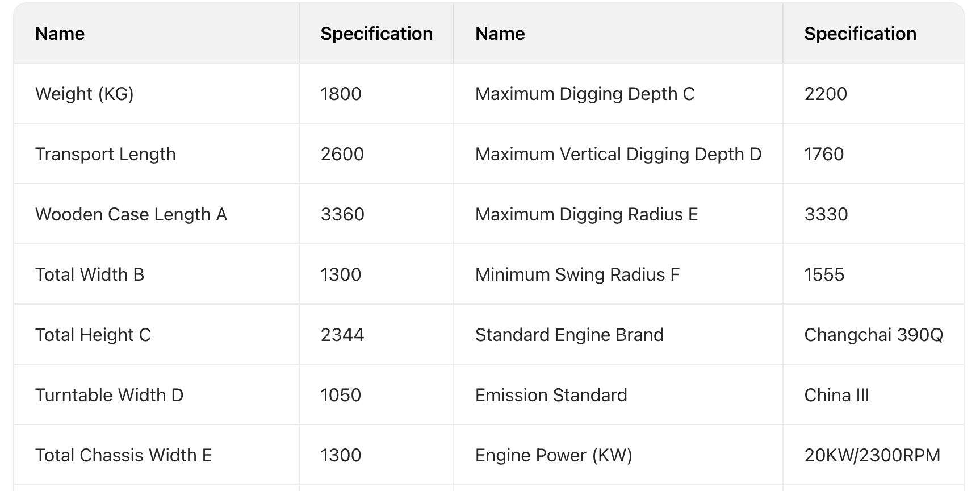Click Minimum Swing Radius F cell
Viewport: 980px width, 491px height.
tap(577, 274)
